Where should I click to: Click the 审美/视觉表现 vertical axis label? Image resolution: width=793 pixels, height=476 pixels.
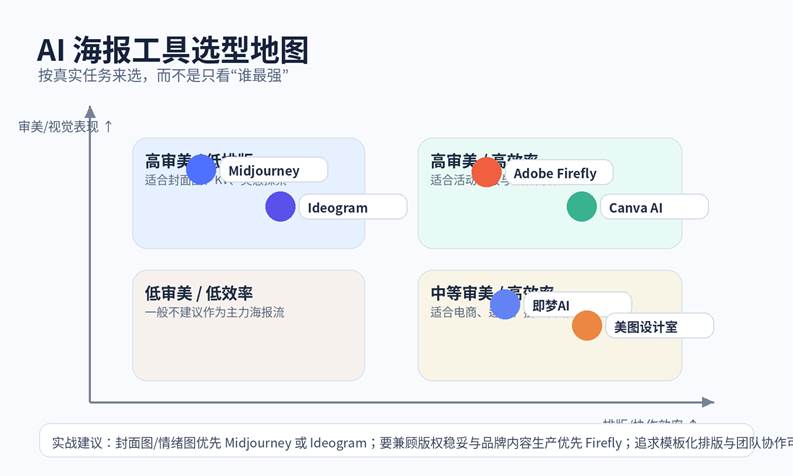(59, 126)
